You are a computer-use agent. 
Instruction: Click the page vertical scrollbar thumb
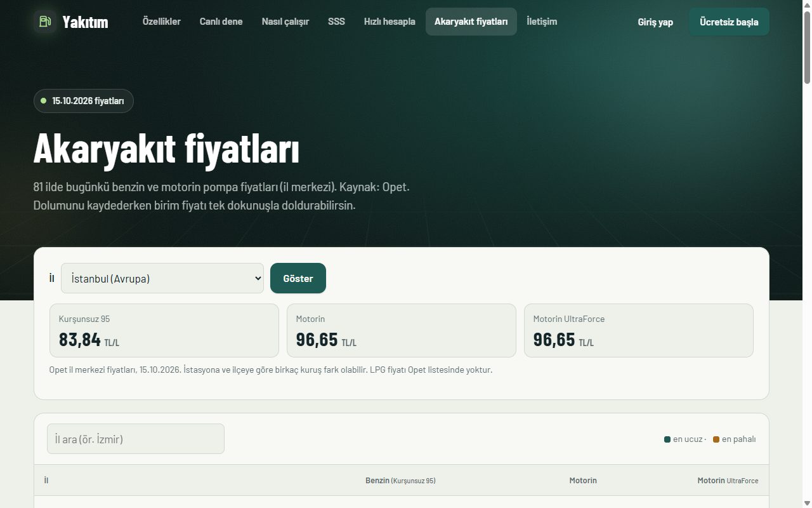coord(807,48)
